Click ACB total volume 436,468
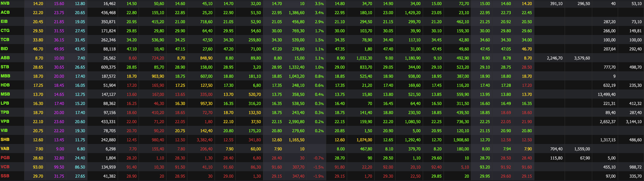The image size is (644, 181). click(x=108, y=13)
